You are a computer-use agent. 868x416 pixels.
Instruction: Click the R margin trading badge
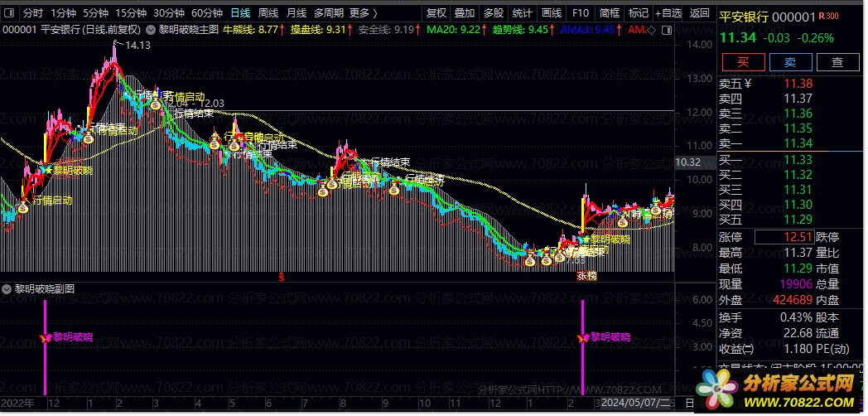click(822, 16)
